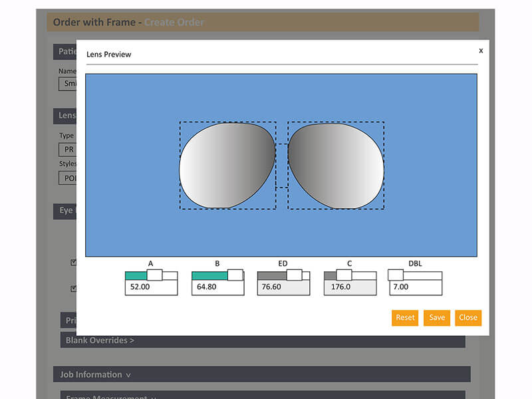The width and height of the screenshot is (532, 399).
Task: Expand the Job Information section
Action: click(94, 374)
